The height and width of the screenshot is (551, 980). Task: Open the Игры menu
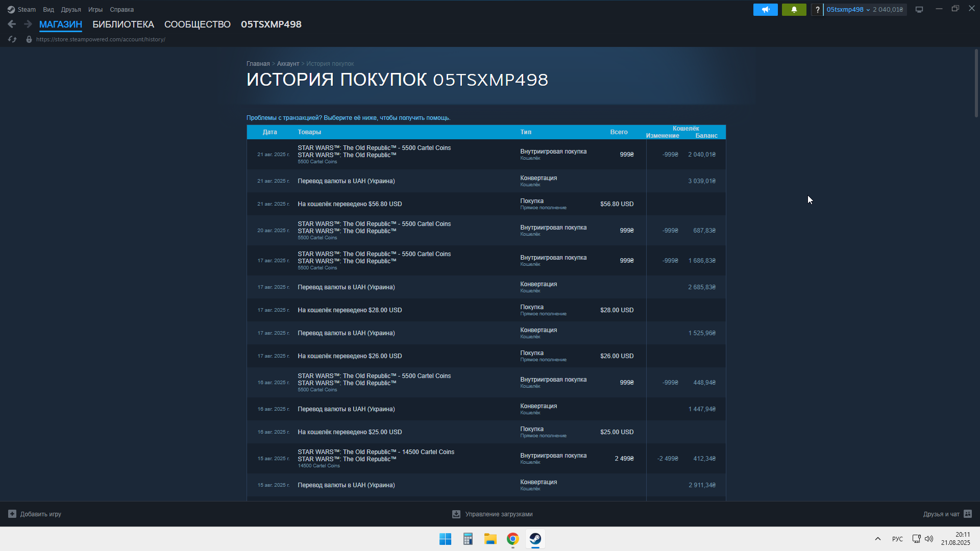coord(95,10)
